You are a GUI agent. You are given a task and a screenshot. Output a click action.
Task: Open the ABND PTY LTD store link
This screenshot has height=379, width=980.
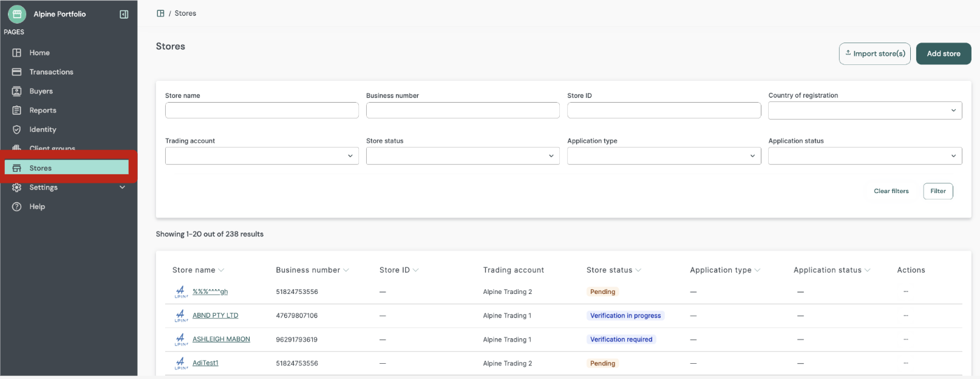215,316
